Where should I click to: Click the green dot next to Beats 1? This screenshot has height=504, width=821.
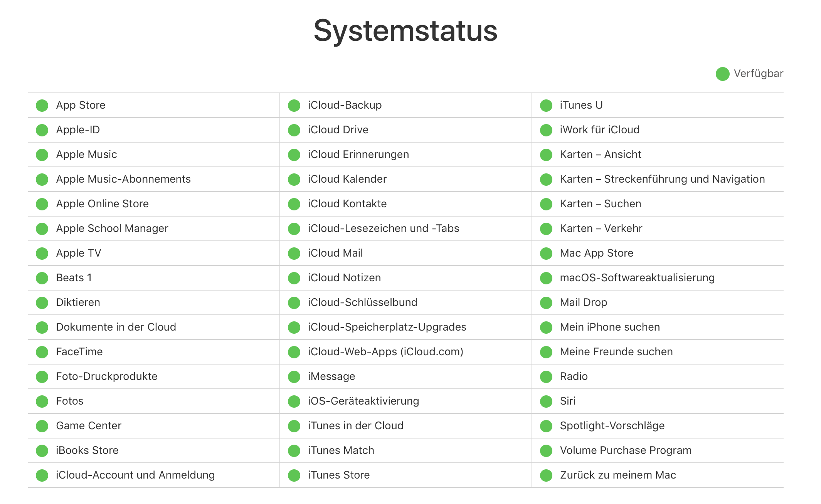[x=42, y=278]
